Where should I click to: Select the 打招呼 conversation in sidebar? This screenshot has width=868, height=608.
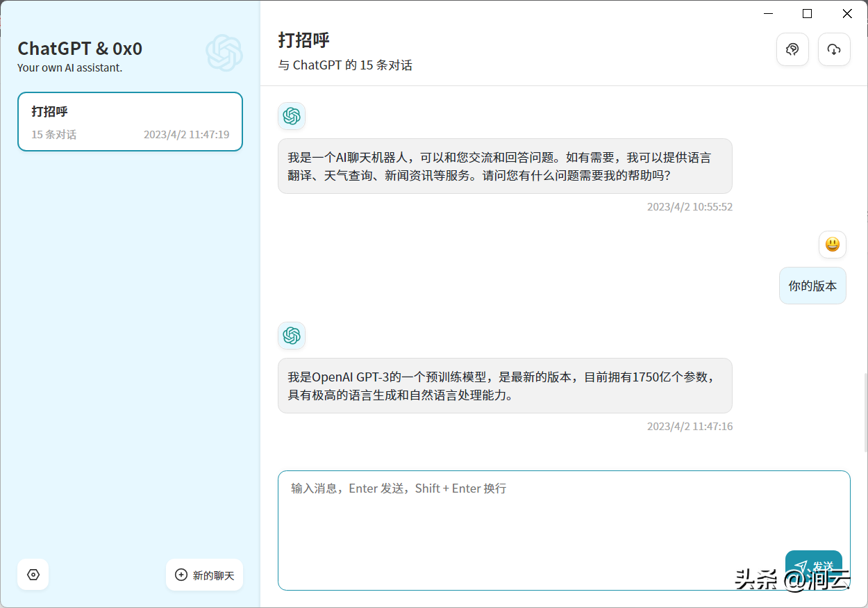point(130,122)
